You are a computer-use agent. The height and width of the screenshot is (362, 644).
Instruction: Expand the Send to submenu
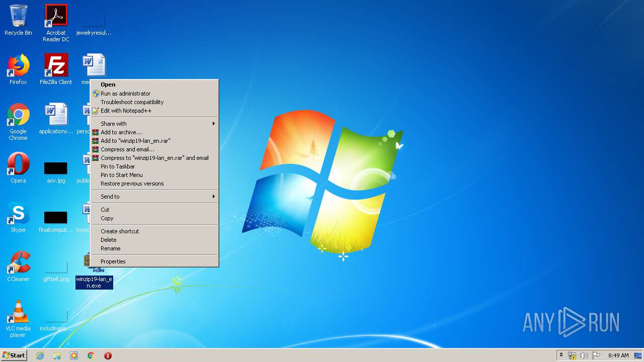(154, 197)
